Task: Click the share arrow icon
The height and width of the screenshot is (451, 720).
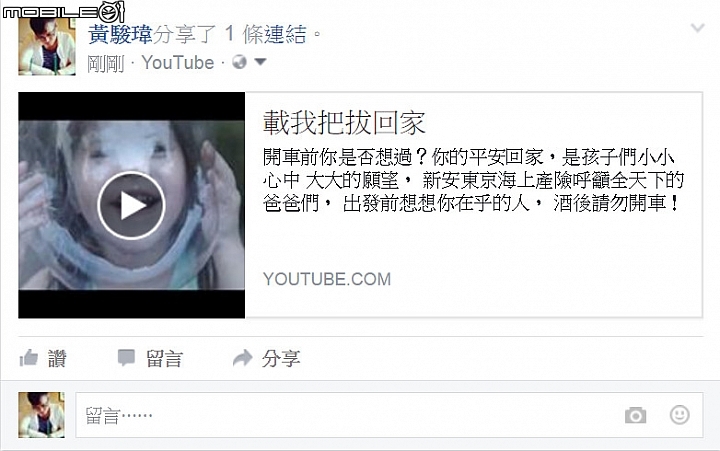Action: coord(242,358)
